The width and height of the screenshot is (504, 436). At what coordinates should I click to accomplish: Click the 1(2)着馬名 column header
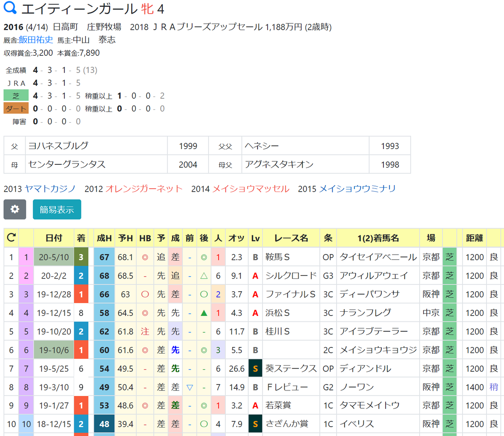[x=378, y=238]
